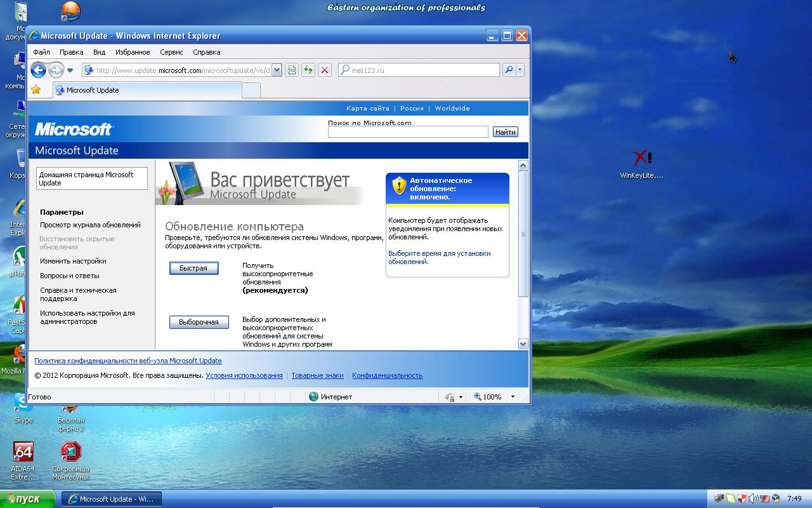
Task: Open the Правка menu
Action: tap(71, 52)
